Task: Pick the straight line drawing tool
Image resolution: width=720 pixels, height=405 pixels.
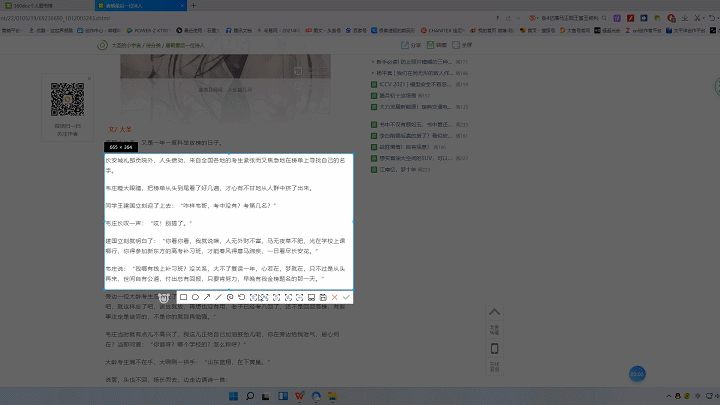Action: (218, 297)
